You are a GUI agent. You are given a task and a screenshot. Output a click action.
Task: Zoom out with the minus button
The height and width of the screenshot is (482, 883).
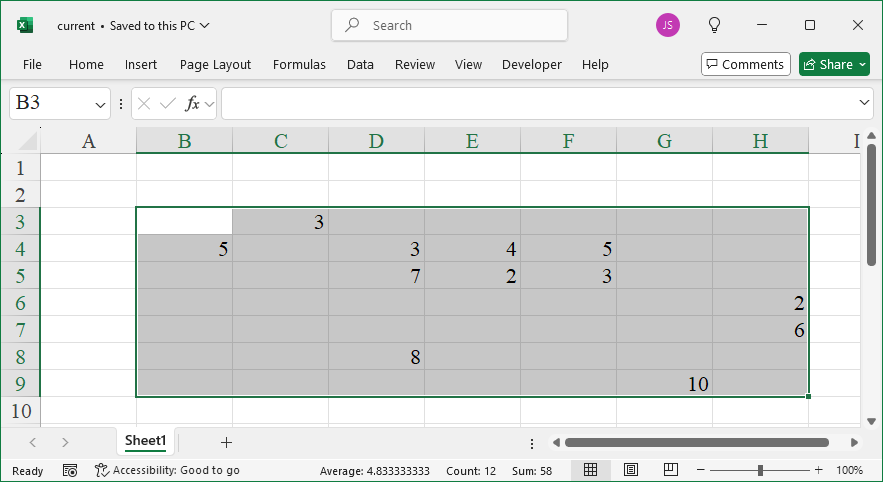(x=701, y=470)
